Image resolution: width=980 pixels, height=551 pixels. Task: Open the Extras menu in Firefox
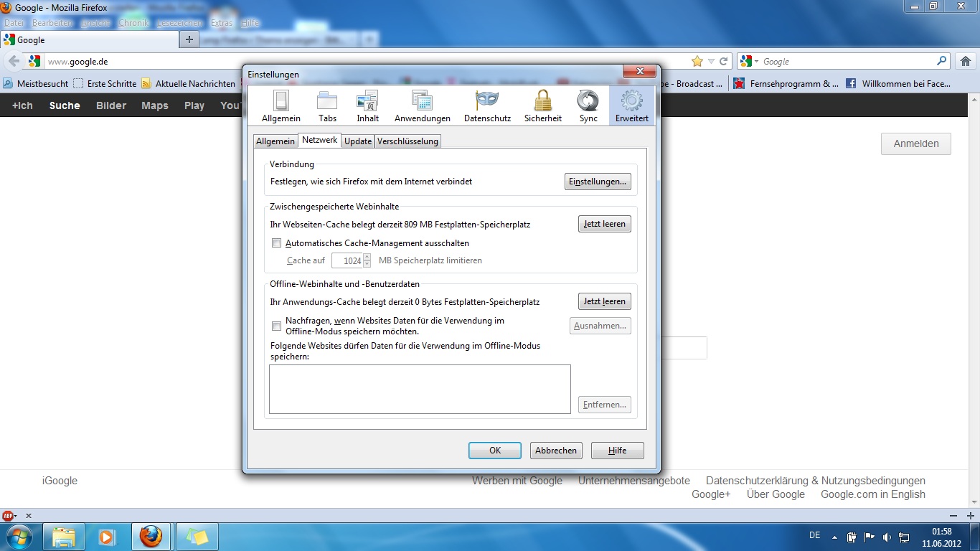tap(222, 23)
